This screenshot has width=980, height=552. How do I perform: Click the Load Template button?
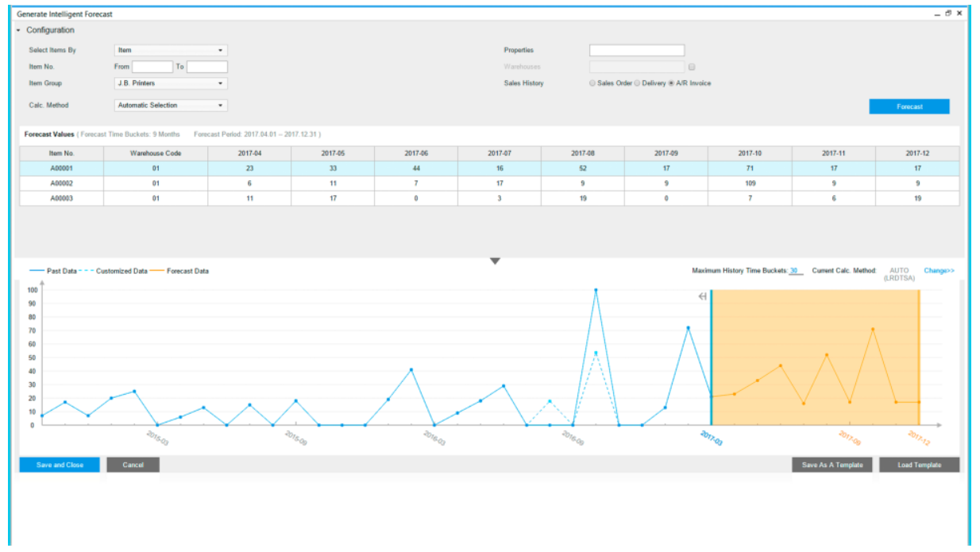click(x=919, y=465)
